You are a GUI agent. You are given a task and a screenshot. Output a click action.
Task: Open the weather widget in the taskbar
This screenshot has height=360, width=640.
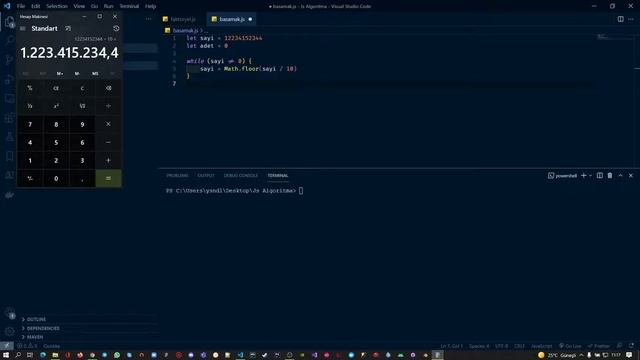(x=557, y=355)
